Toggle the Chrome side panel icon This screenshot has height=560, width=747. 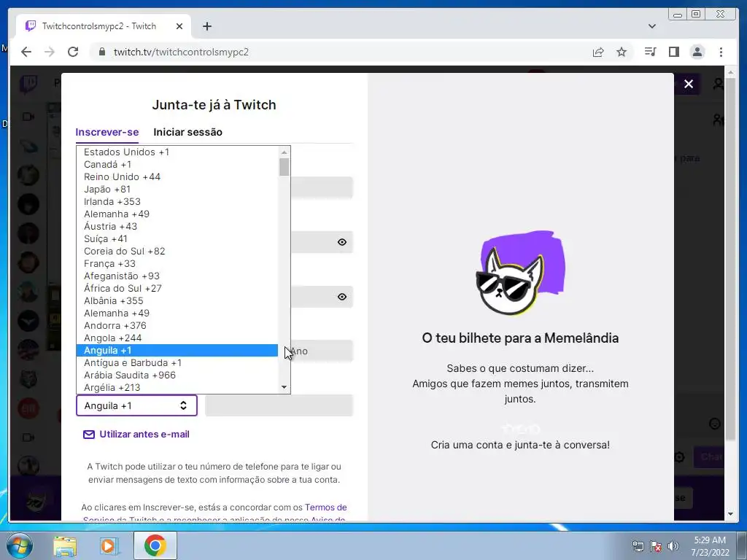coord(673,52)
